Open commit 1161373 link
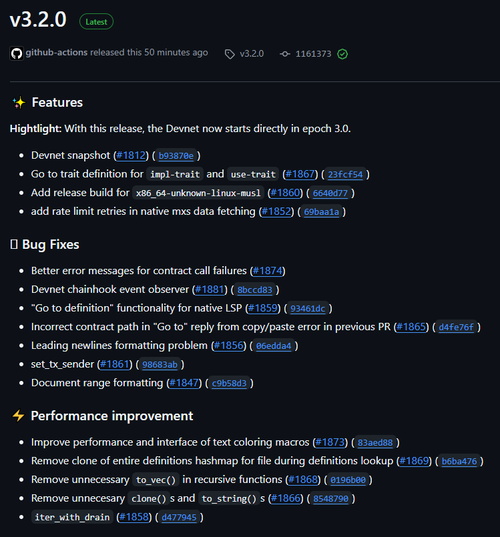The width and height of the screenshot is (500, 537). click(313, 54)
